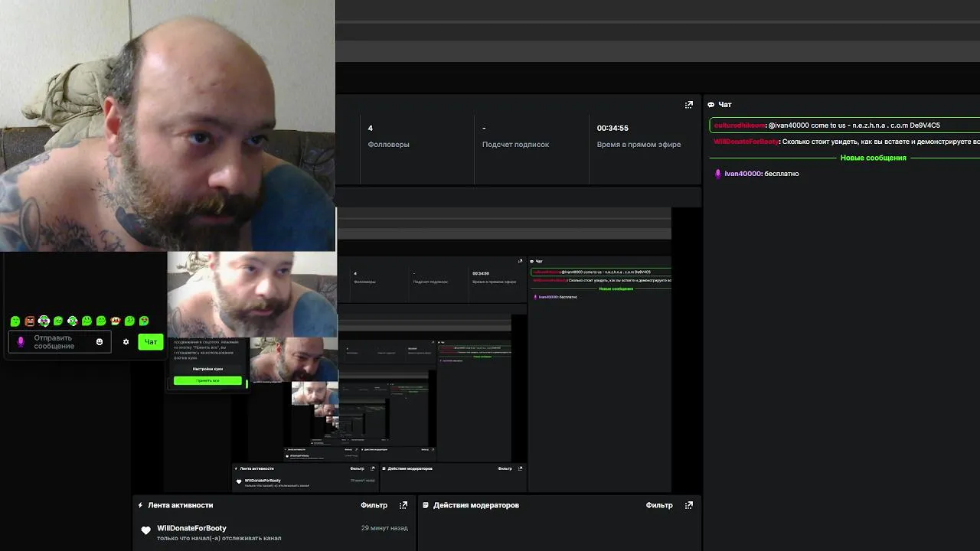Image resolution: width=980 pixels, height=551 pixels.
Task: Open the smiley emoji picker
Action: [100, 342]
